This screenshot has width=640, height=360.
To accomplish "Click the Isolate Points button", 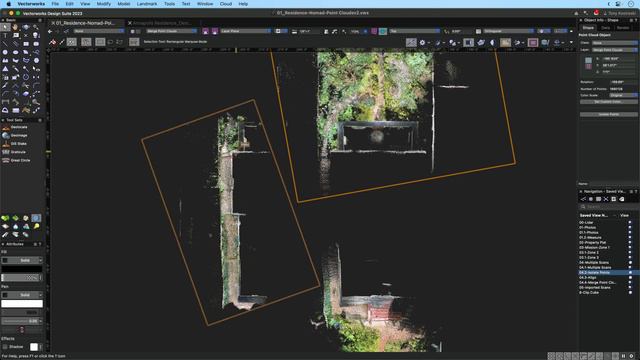I will 608,115.
